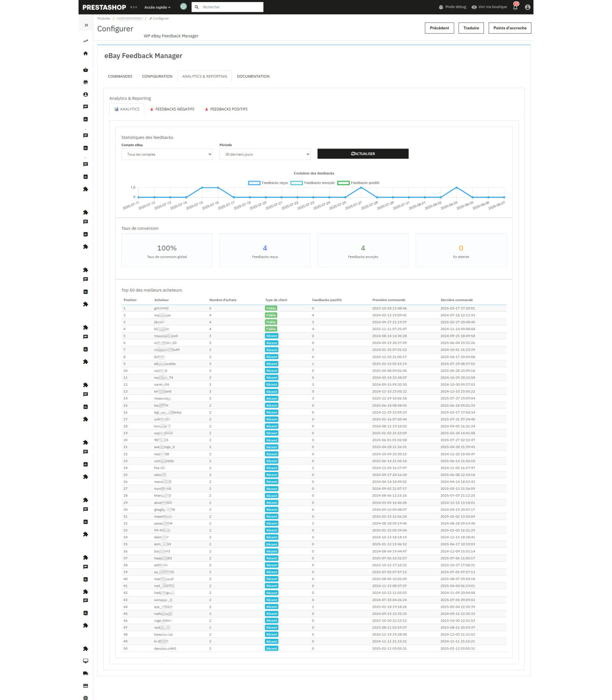Open the user profile avatar icon
612x700 pixels.
pos(527,7)
